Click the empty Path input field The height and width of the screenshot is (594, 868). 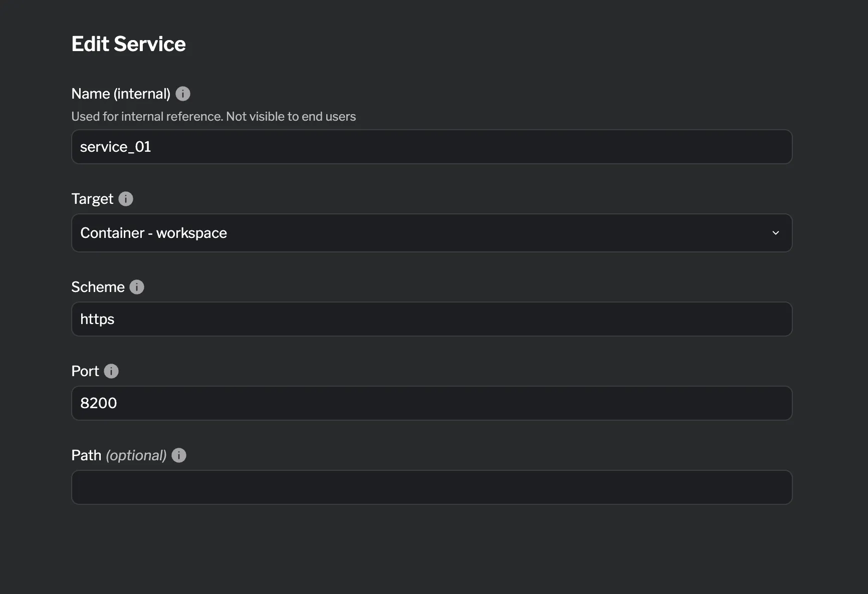(x=431, y=487)
